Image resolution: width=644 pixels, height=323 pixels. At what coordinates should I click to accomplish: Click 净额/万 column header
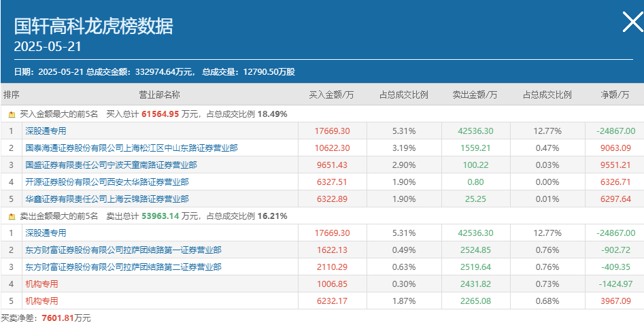615,95
